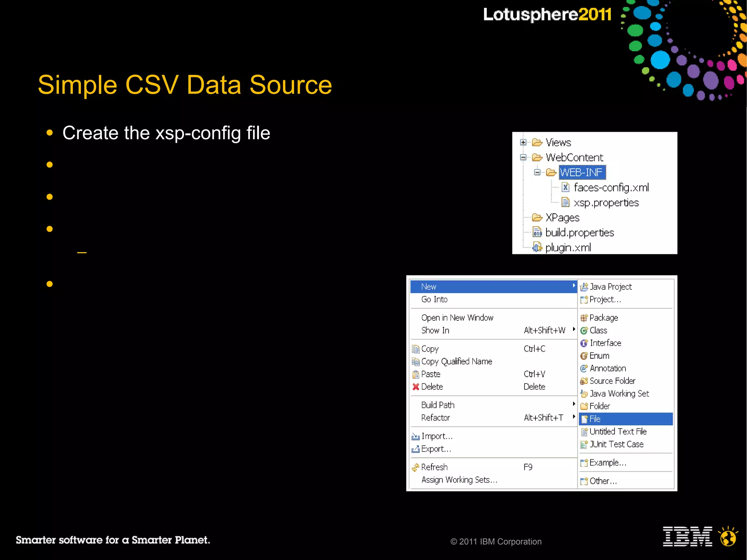Click the Copy menu icon
Image resolution: width=747 pixels, height=560 pixels.
pos(416,349)
